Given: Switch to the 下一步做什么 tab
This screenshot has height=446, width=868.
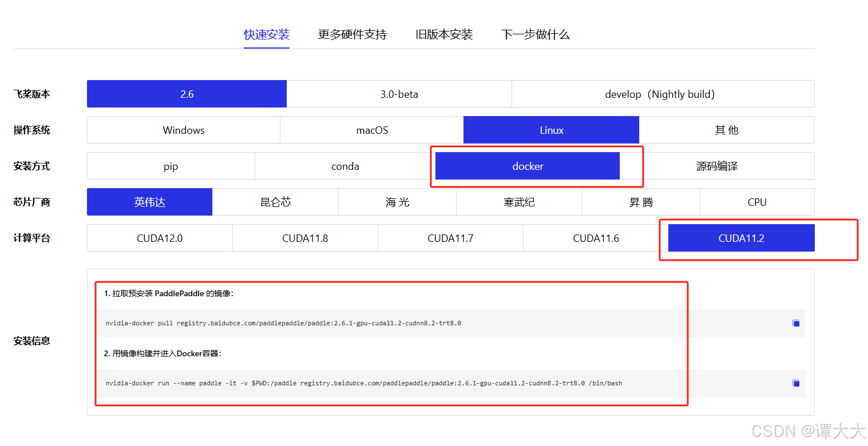Looking at the screenshot, I should tap(535, 34).
